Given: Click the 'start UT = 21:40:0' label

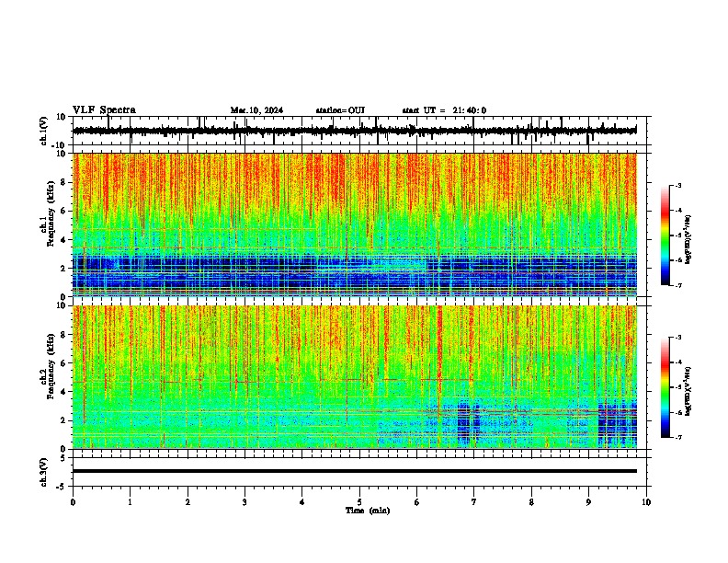Looking at the screenshot, I should (x=444, y=110).
